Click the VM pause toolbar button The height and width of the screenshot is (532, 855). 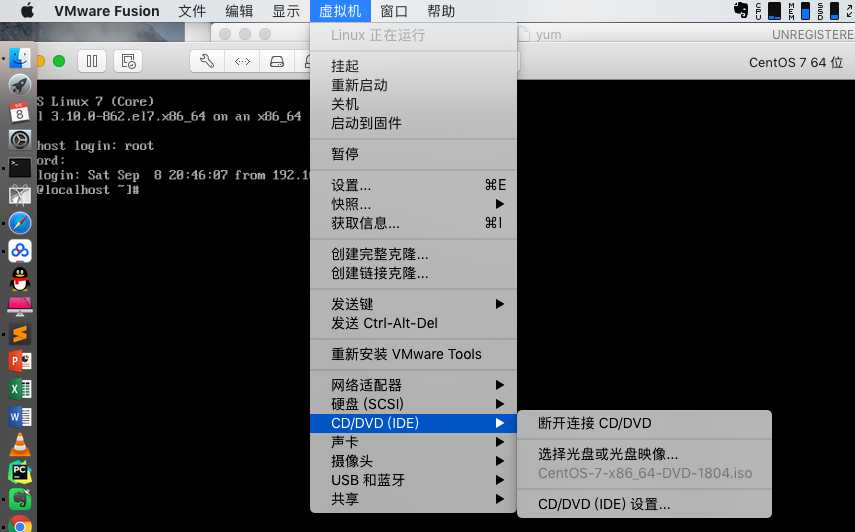click(92, 61)
